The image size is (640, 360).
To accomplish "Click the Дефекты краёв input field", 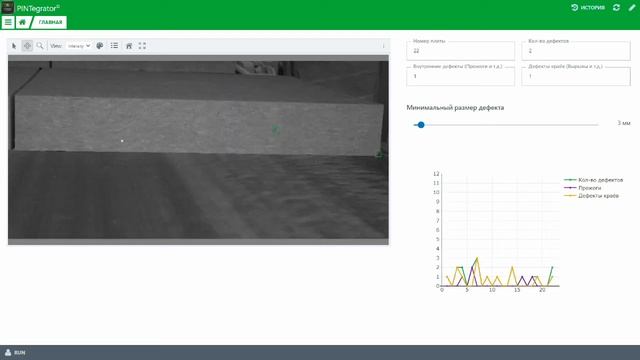I will [x=576, y=76].
